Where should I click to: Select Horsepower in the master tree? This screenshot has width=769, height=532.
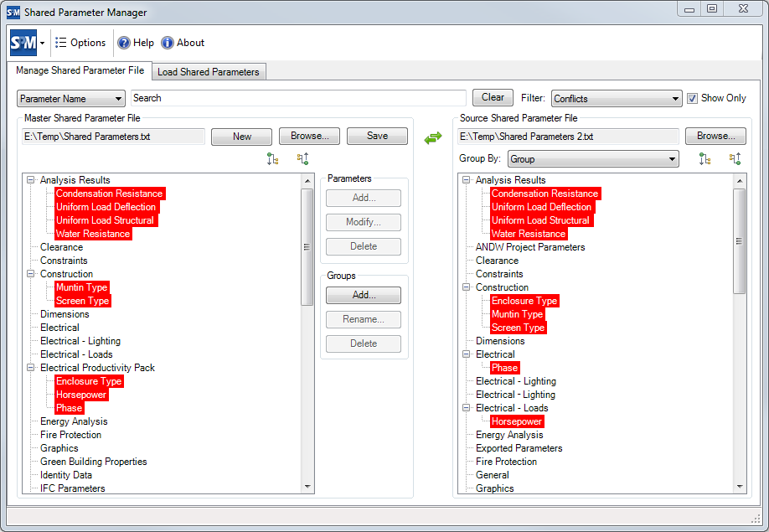[x=81, y=395]
